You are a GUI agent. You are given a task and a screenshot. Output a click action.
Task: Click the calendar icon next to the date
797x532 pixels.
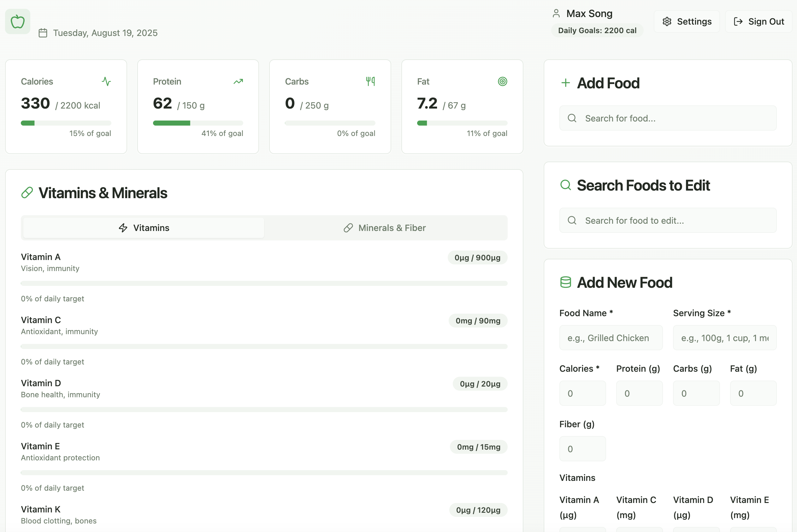click(x=43, y=33)
